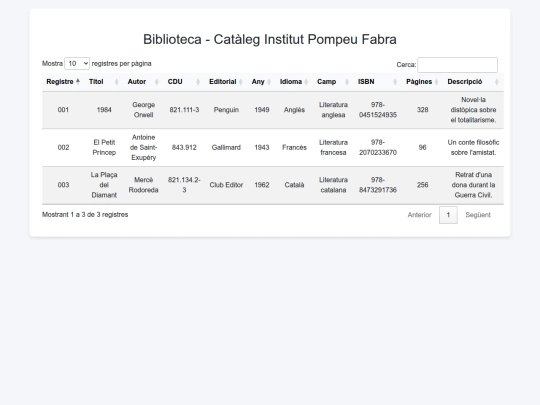This screenshot has height=405, width=540.
Task: Sort by Títol column header
Action: point(104,82)
